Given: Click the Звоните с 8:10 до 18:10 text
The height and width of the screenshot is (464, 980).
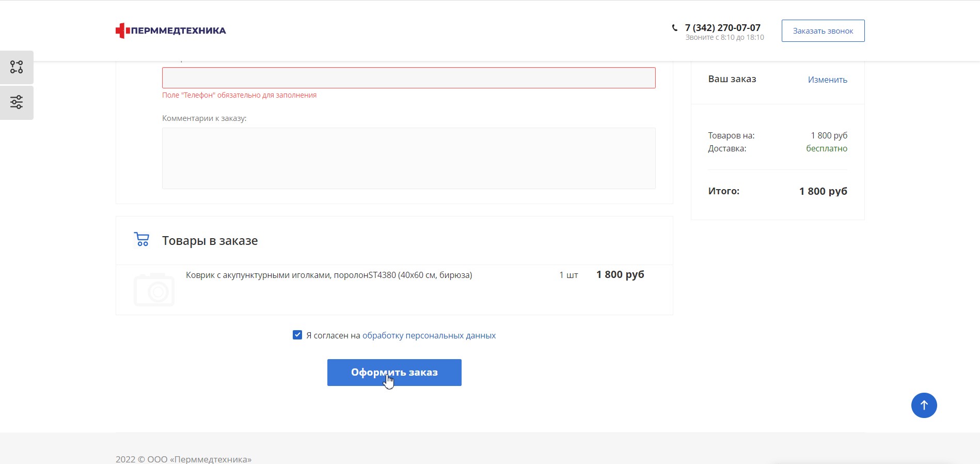Looking at the screenshot, I should click(x=725, y=37).
